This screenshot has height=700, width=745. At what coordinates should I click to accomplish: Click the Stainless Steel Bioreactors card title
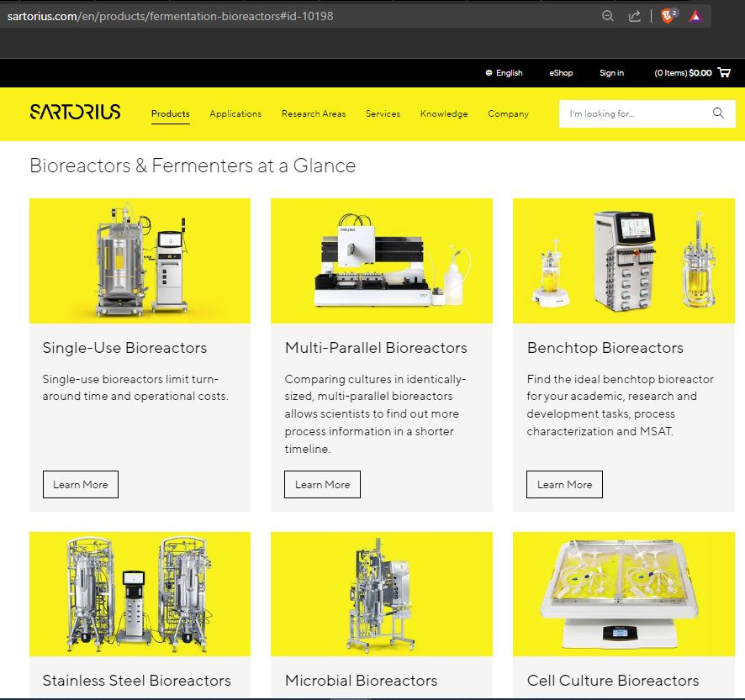(136, 681)
